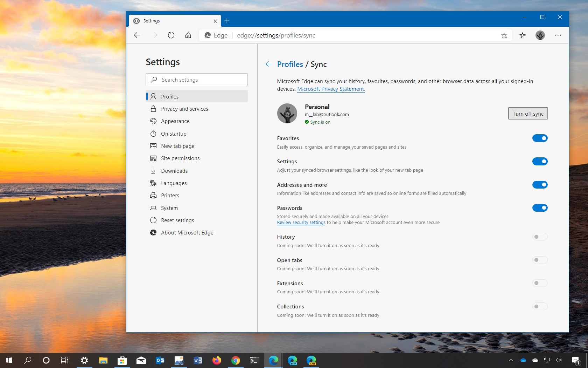Disable the Favorites sync toggle
This screenshot has height=368, width=588.
point(540,138)
